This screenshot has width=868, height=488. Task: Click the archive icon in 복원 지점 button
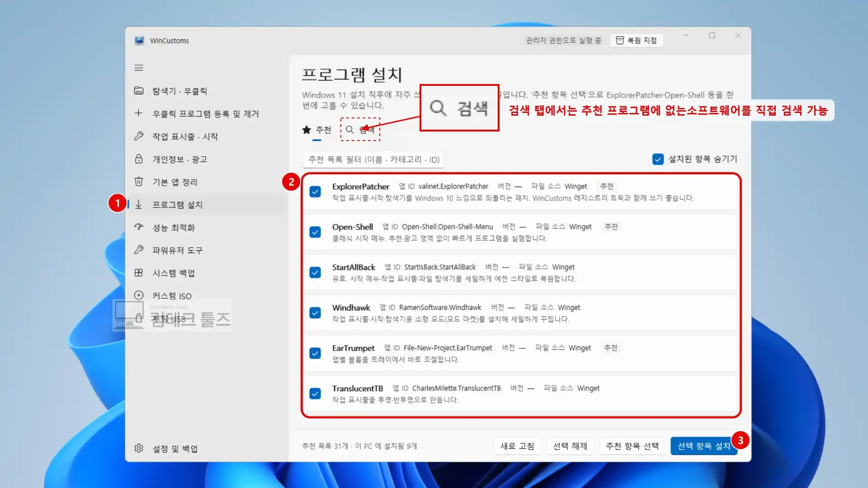click(620, 41)
